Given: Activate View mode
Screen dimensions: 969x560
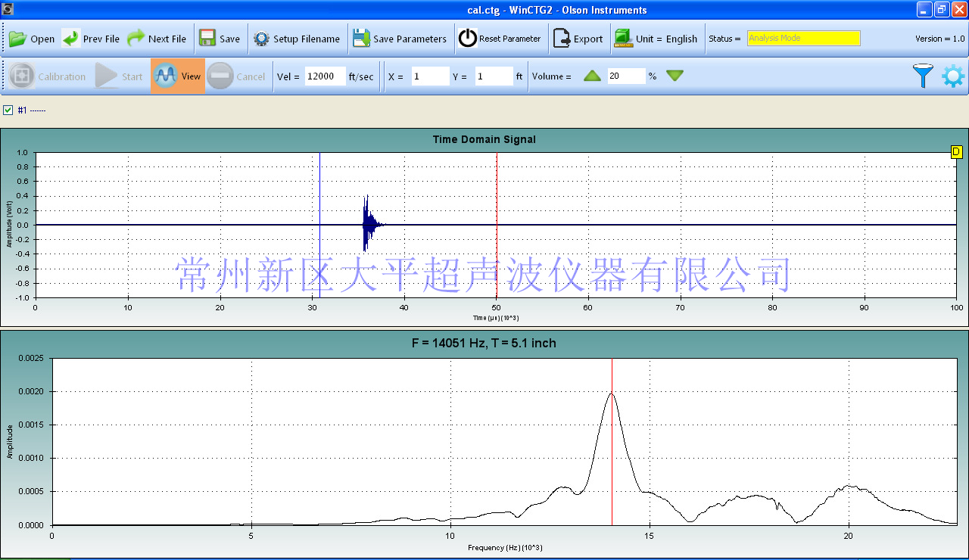Looking at the screenshot, I should pos(178,76).
